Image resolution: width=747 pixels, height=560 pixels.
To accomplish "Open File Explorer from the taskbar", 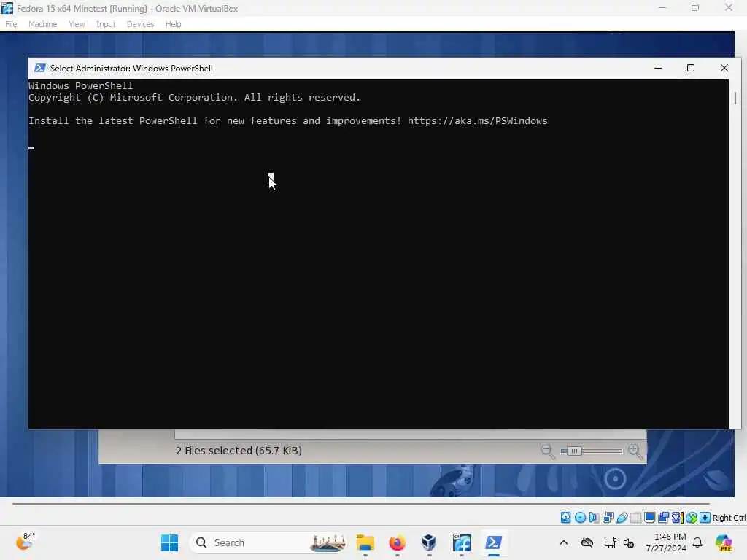I will pos(365,542).
